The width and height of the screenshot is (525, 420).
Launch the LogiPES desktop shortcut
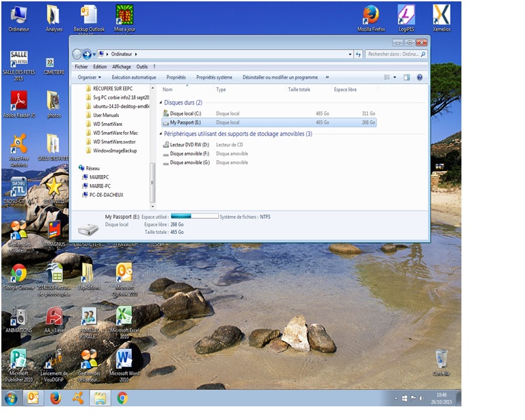click(x=406, y=19)
